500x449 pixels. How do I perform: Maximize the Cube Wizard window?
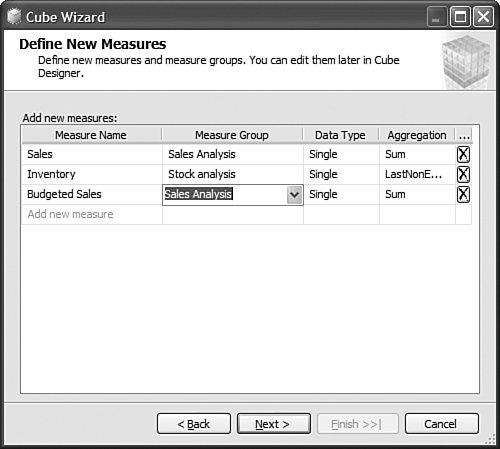[460, 17]
